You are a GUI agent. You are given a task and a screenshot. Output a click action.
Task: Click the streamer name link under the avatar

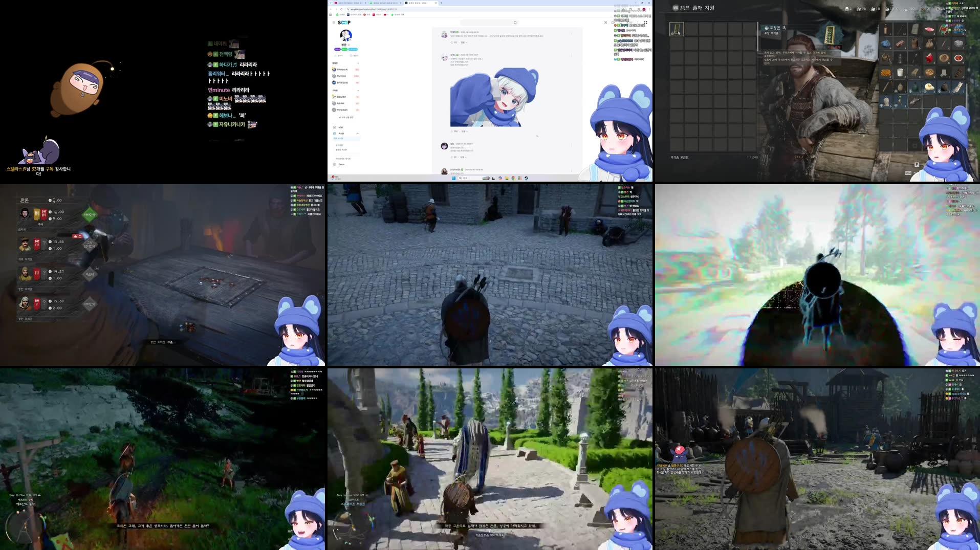[344, 44]
